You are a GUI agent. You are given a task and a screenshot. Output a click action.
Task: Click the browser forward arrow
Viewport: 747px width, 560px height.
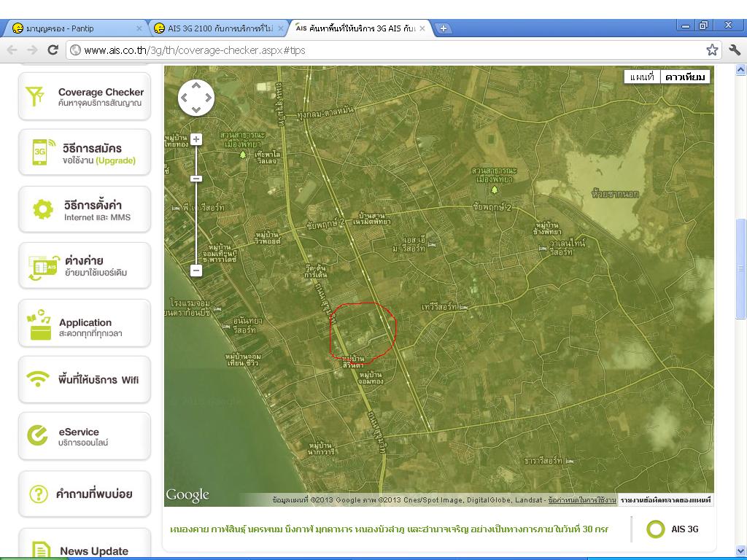tap(32, 50)
